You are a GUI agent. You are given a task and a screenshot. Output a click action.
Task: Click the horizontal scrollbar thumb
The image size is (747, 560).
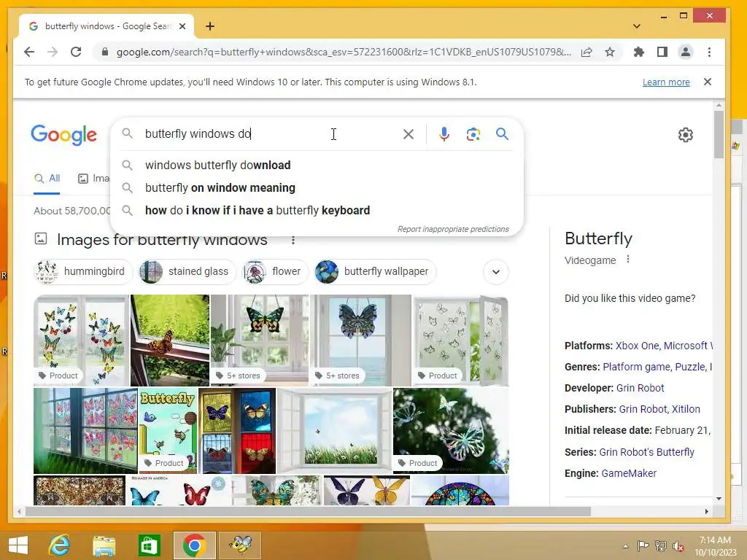click(x=309, y=511)
